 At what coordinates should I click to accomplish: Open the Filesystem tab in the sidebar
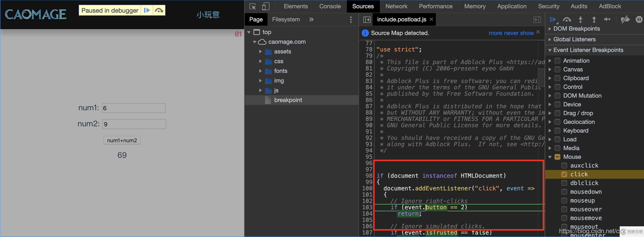(x=286, y=19)
